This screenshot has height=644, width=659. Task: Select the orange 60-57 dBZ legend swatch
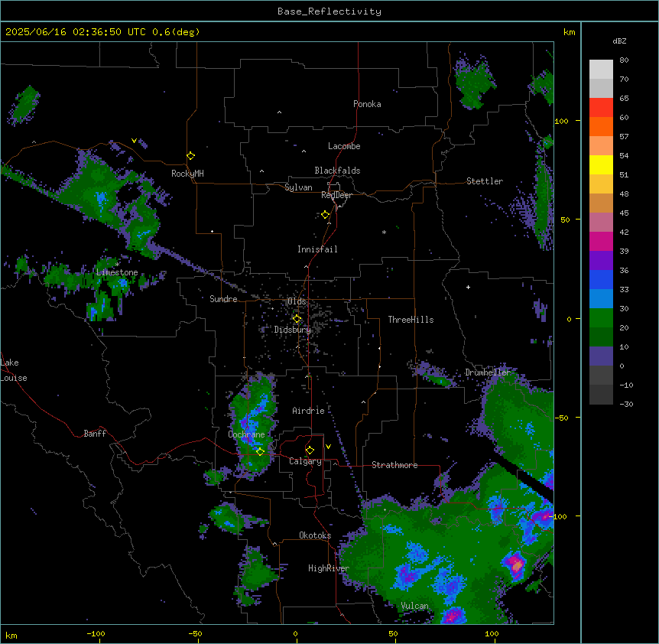601,126
